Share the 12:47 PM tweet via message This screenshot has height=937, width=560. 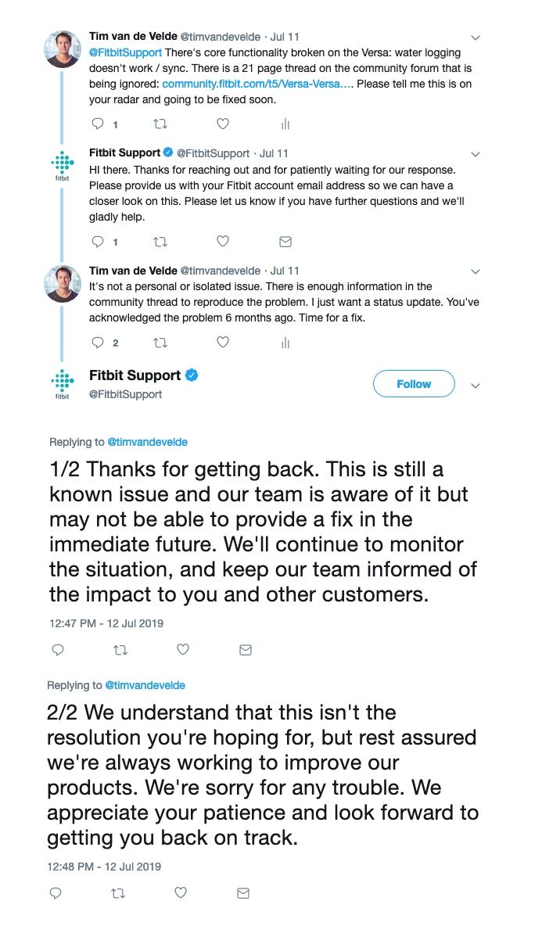coord(246,649)
